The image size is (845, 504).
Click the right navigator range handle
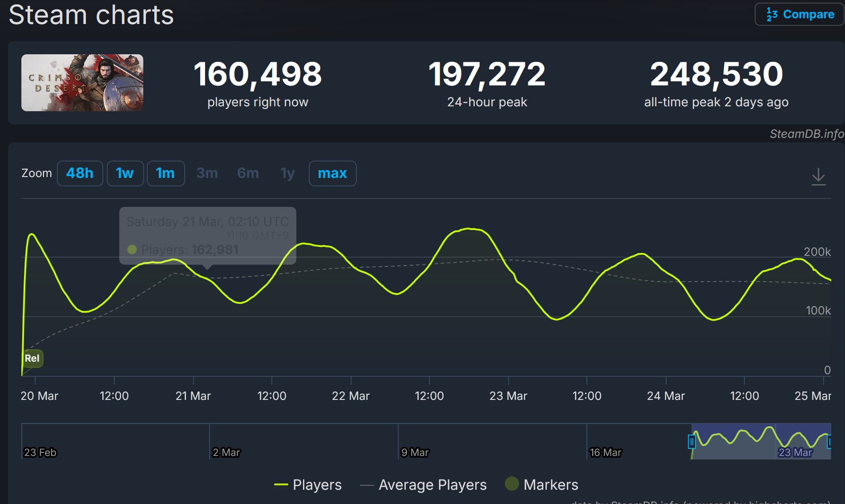click(829, 442)
